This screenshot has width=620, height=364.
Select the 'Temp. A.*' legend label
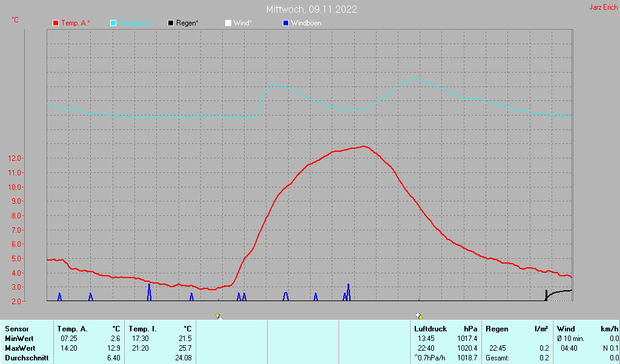pos(76,24)
